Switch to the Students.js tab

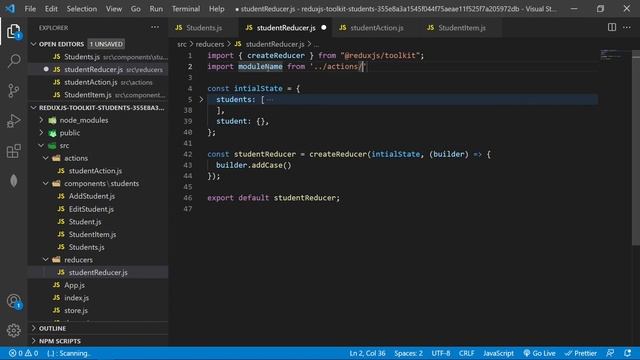pyautogui.click(x=204, y=28)
